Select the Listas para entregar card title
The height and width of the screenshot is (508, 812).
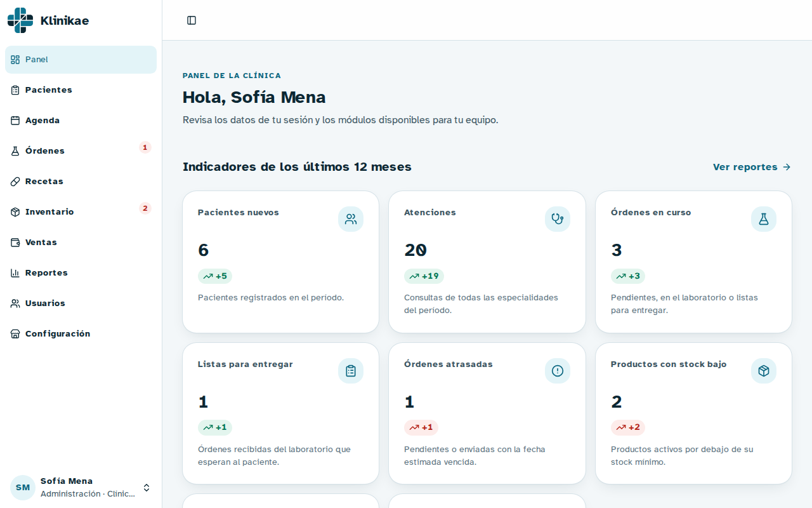click(246, 364)
